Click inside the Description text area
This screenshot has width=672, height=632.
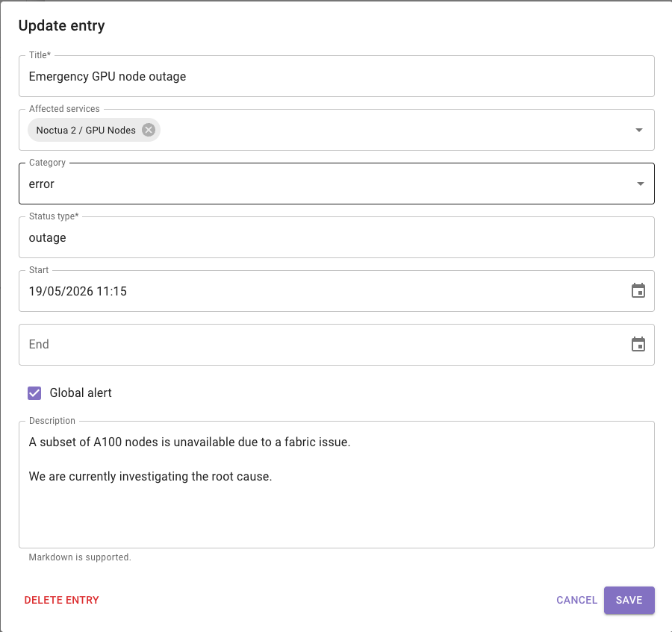(337, 484)
